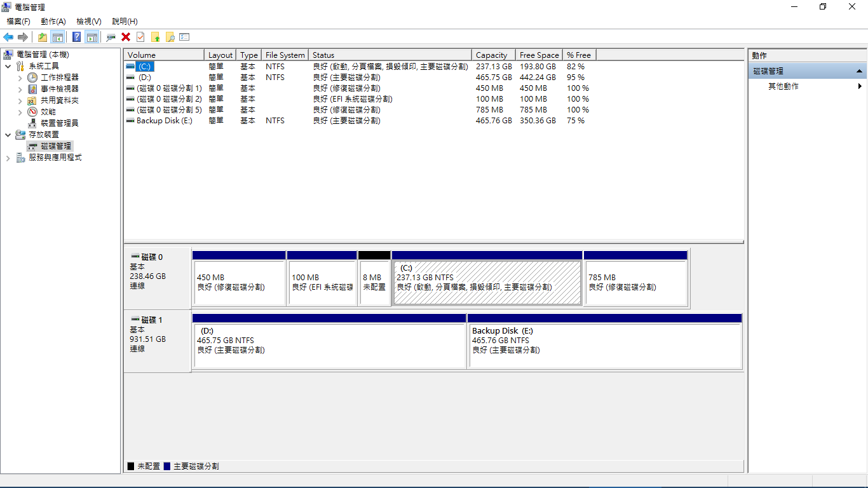Toggle the Show/Hide Console Tree icon

click(58, 37)
